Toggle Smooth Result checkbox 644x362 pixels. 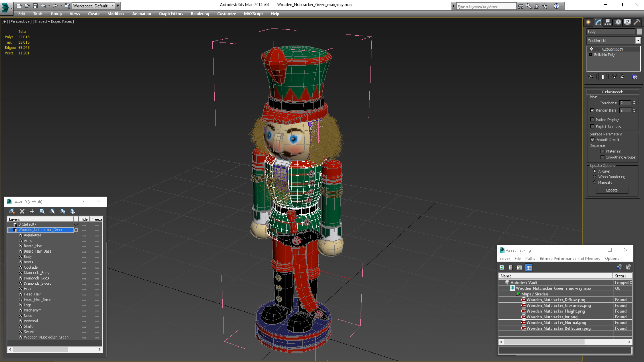point(593,140)
